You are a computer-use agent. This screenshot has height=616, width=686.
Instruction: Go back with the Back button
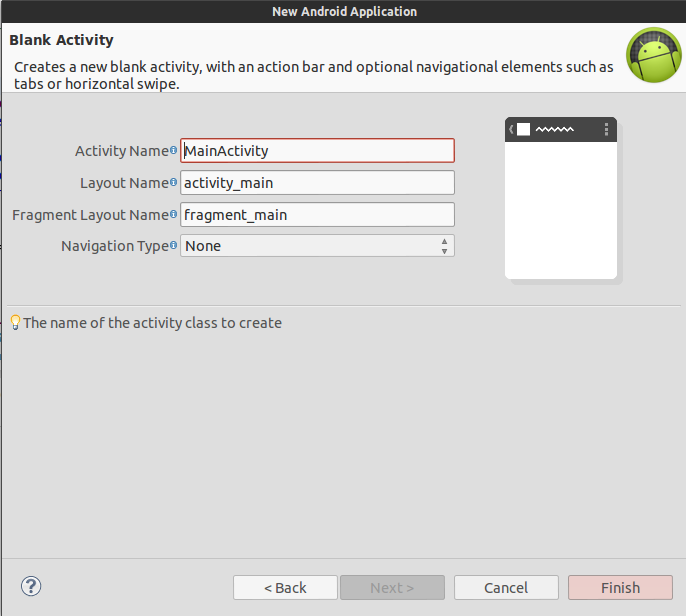pyautogui.click(x=285, y=588)
